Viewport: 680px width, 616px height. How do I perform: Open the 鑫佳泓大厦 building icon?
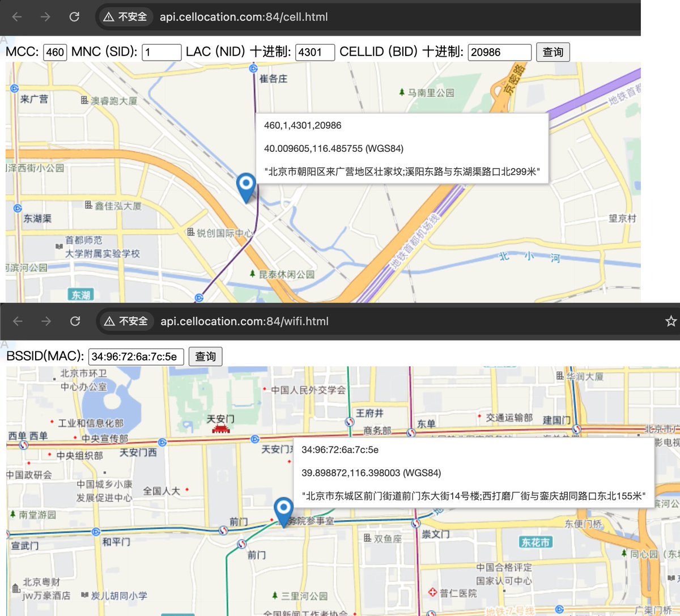click(x=88, y=205)
